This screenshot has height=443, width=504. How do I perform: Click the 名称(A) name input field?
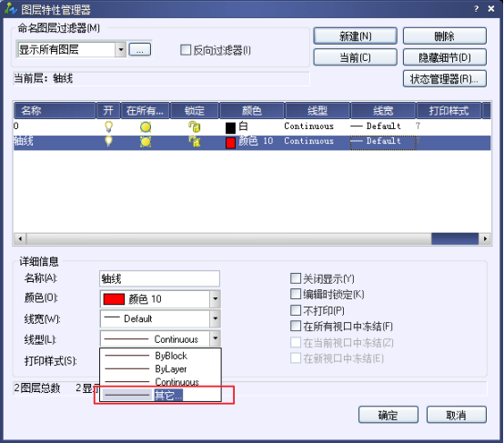tap(159, 278)
